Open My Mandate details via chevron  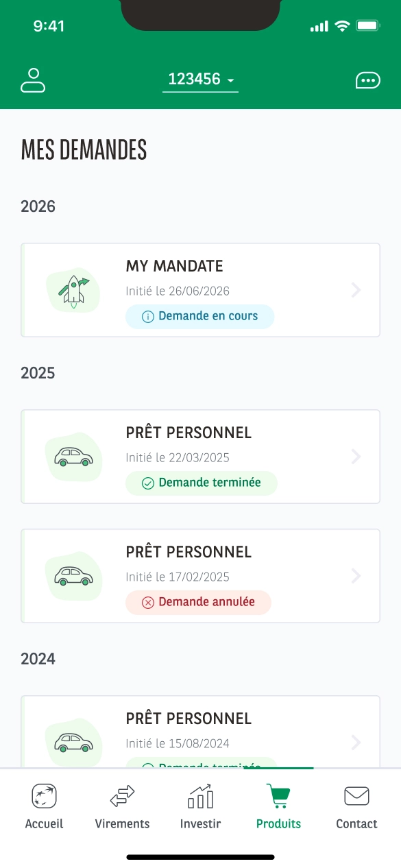[356, 290]
